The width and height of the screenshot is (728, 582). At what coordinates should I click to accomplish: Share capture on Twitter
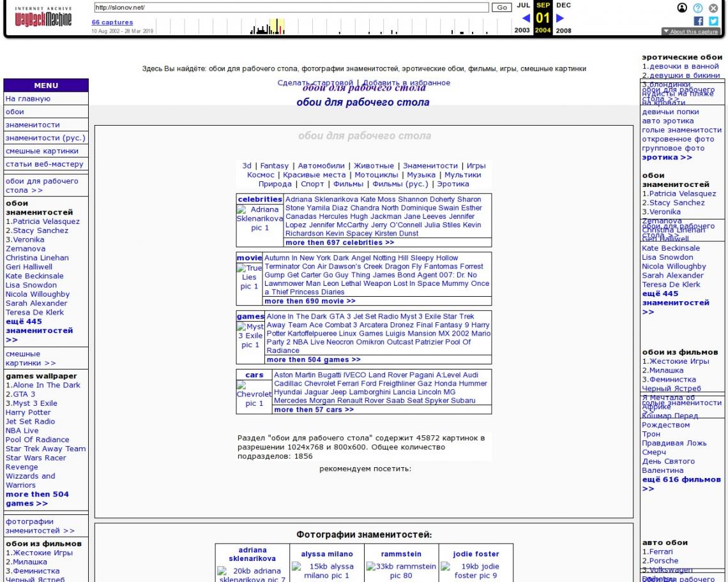(x=713, y=21)
